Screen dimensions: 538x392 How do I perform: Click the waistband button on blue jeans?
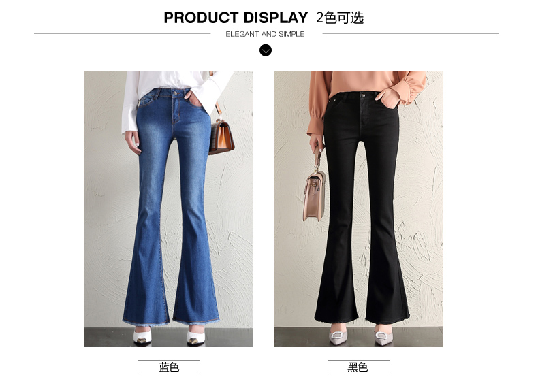tap(176, 93)
